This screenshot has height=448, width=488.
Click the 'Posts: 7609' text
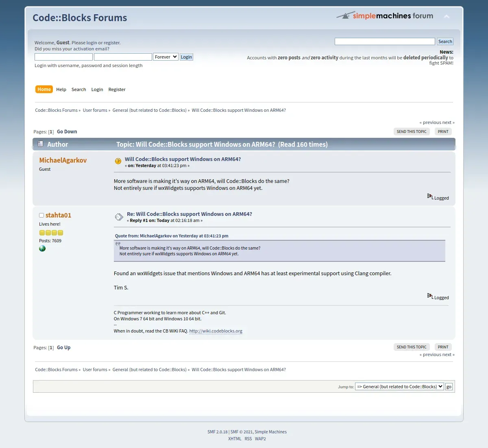coord(50,241)
